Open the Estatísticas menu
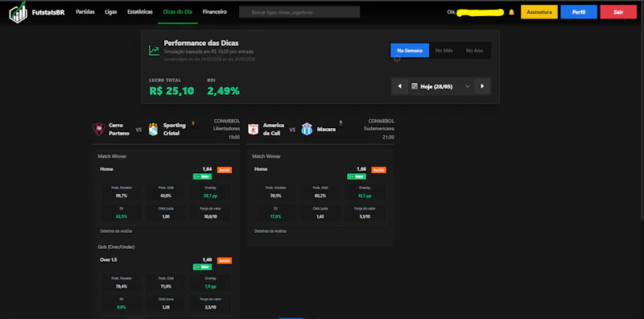This screenshot has height=319, width=644. 140,12
